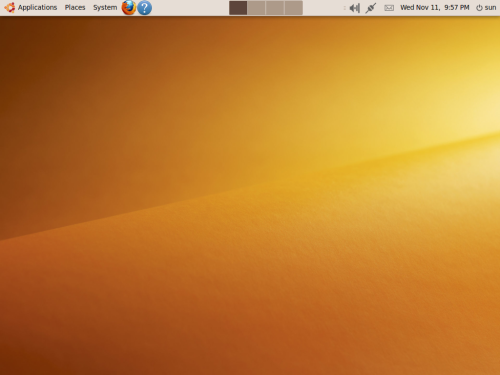The image size is (500, 375).
Task: Switch to the first workspace
Action: [238, 8]
